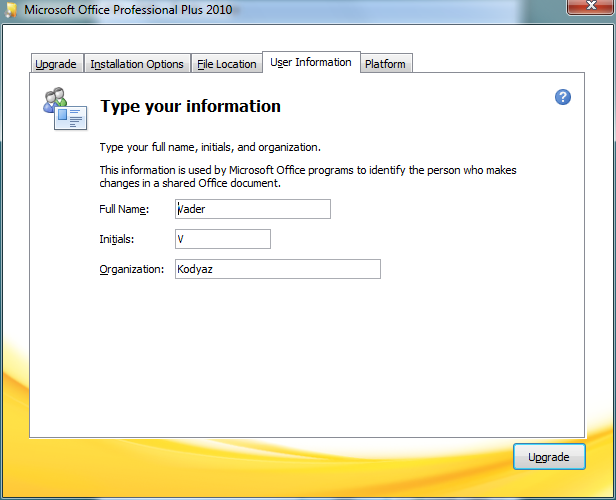
Task: Click the Office installer icon in title bar
Action: click(x=11, y=9)
